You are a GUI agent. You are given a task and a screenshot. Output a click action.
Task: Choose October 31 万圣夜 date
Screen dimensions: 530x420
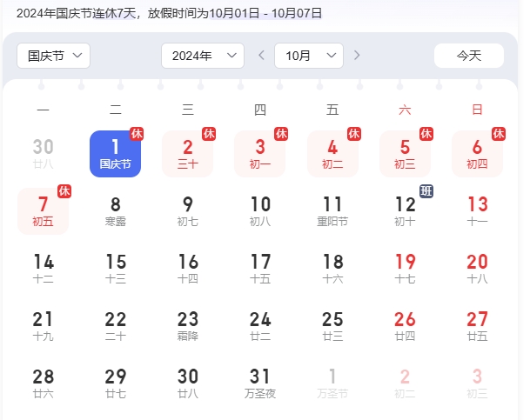(x=260, y=383)
